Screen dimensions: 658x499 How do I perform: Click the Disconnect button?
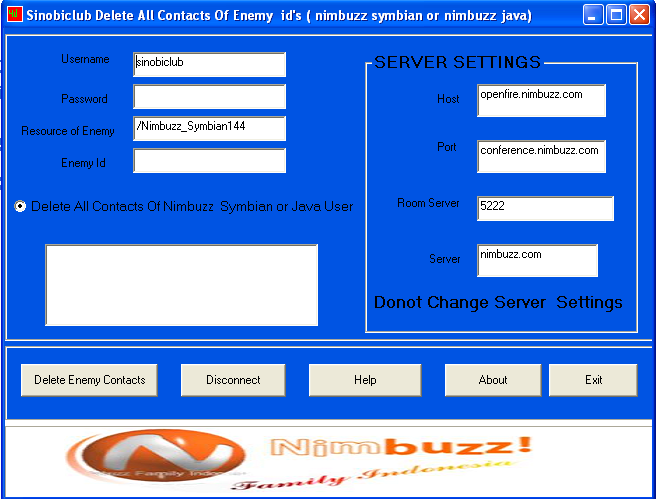[233, 380]
